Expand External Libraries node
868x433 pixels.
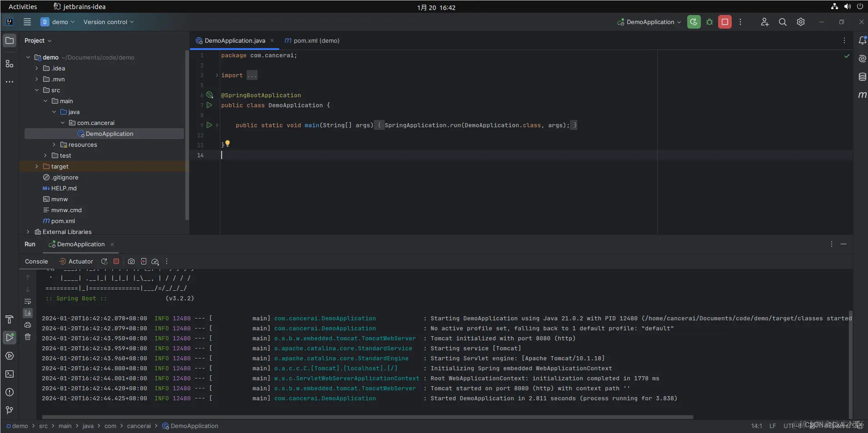[28, 232]
